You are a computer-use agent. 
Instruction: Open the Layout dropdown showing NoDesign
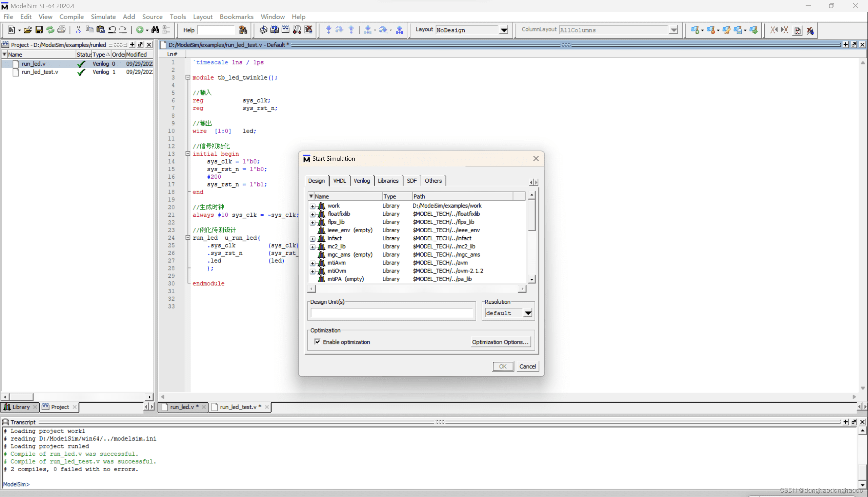coord(504,30)
